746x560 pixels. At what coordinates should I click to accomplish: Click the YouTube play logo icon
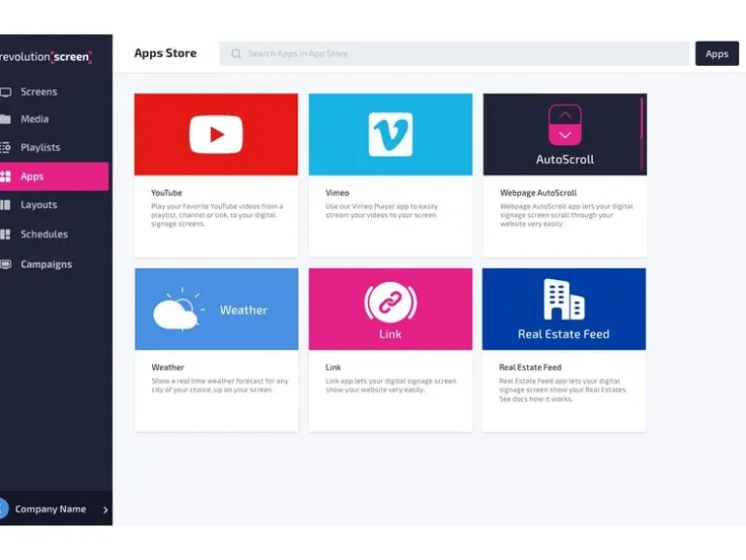click(216, 135)
